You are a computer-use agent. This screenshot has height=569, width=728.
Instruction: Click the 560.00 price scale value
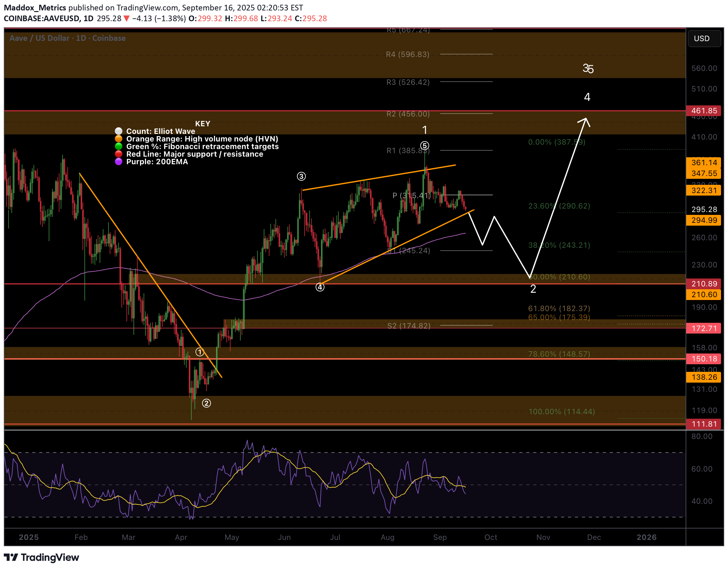704,68
